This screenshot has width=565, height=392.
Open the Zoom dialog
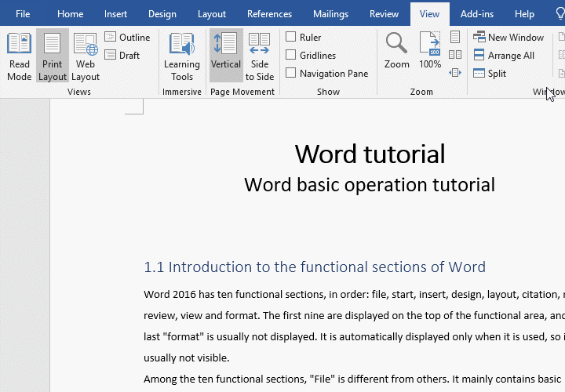coord(397,50)
